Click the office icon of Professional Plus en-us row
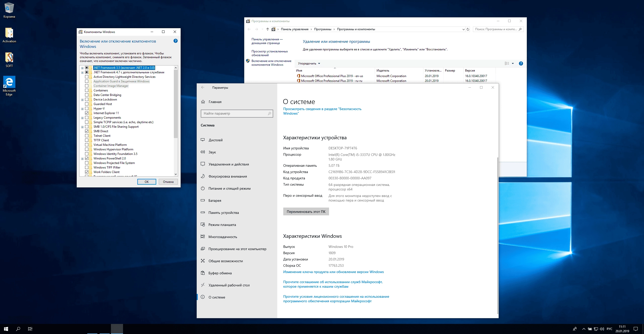Viewport: 644px width, 334px height. [x=298, y=76]
